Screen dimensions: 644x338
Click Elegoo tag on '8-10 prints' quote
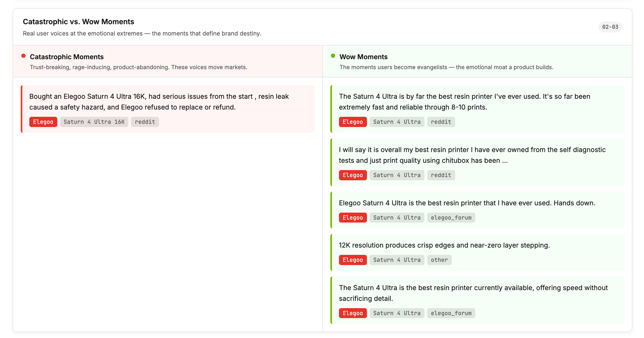tap(353, 122)
